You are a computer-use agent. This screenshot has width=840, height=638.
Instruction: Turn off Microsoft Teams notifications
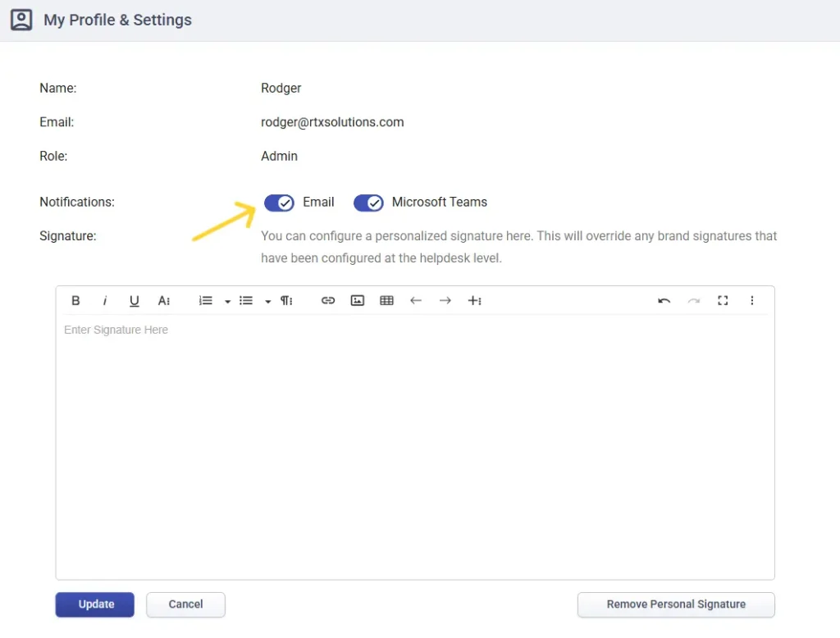(x=368, y=203)
